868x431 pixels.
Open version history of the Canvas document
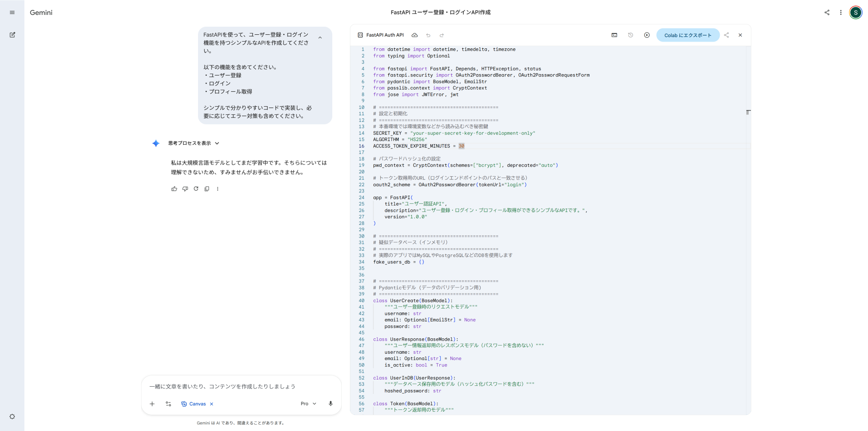630,35
